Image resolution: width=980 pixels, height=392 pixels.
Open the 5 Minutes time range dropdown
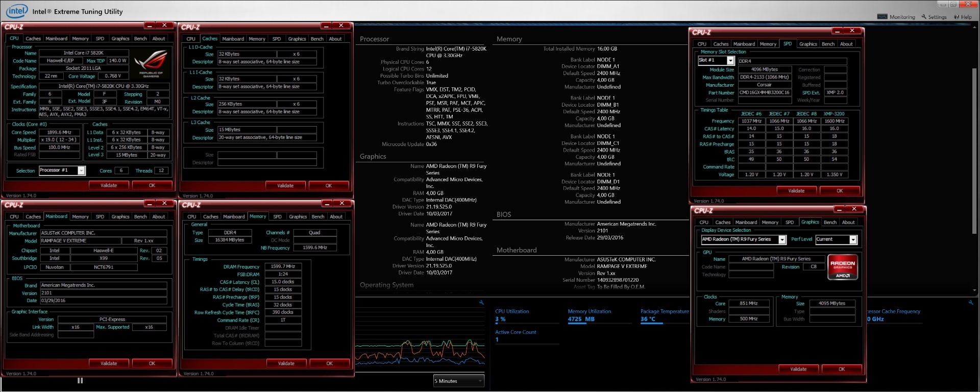click(458, 381)
